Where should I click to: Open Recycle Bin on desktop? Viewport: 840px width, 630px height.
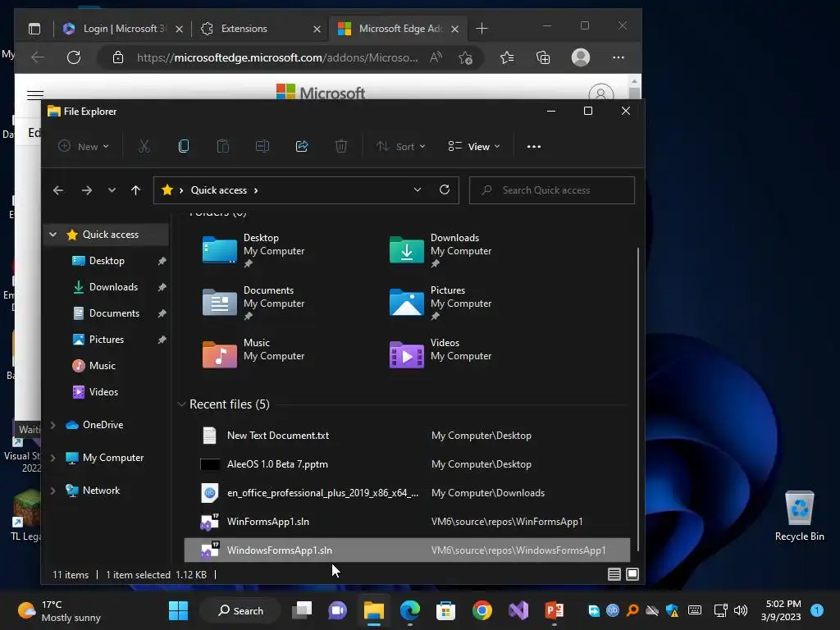point(799,515)
